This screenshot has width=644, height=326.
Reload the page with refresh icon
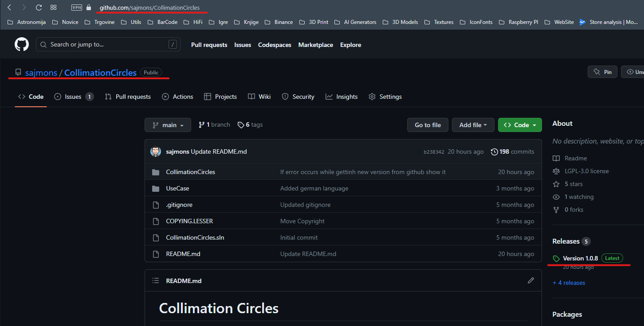[x=39, y=8]
